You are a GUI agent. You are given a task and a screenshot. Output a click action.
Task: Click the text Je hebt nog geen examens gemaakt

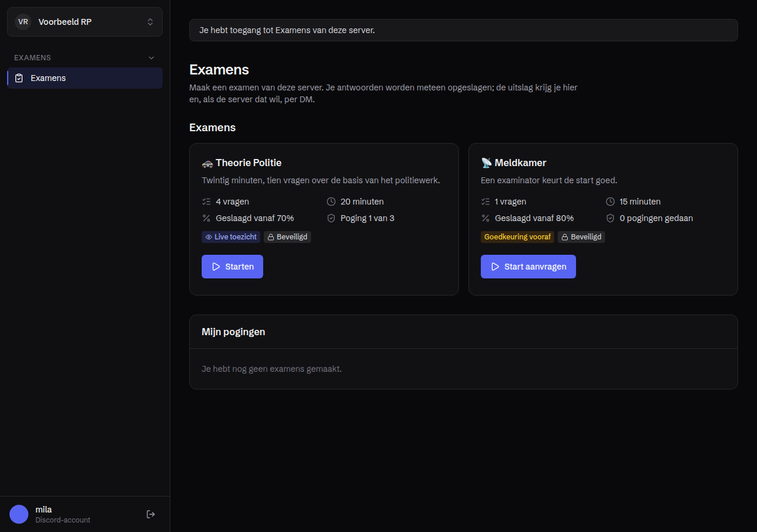click(272, 369)
